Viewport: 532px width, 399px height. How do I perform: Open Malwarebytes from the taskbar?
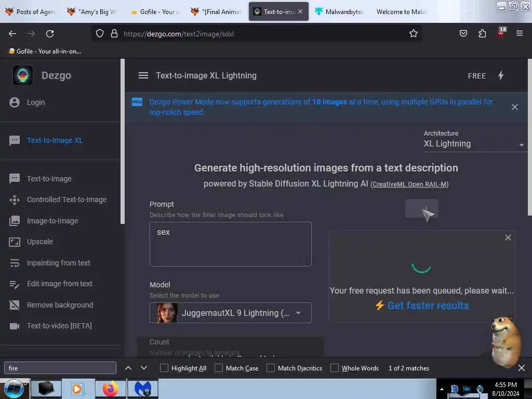pyautogui.click(x=143, y=389)
